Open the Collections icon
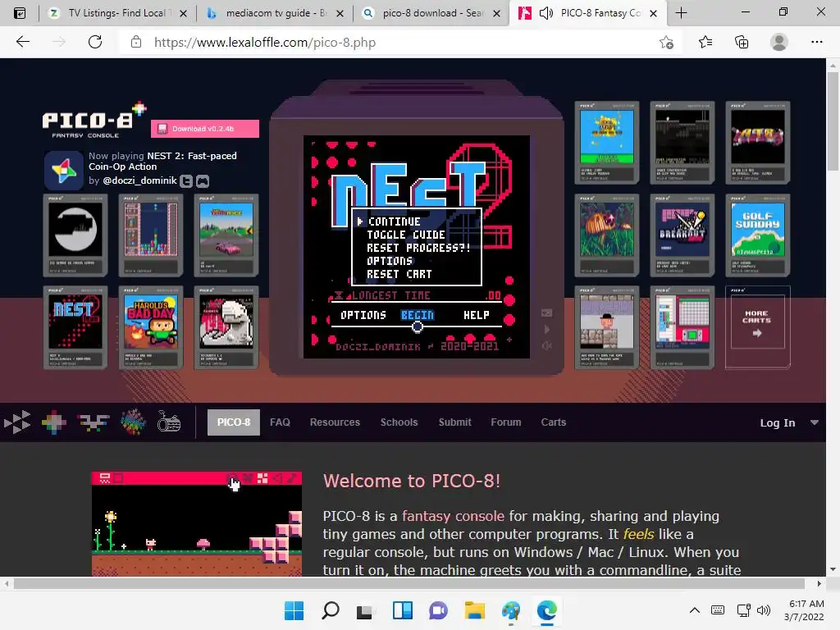Screen dimensions: 840x630 [742, 42]
